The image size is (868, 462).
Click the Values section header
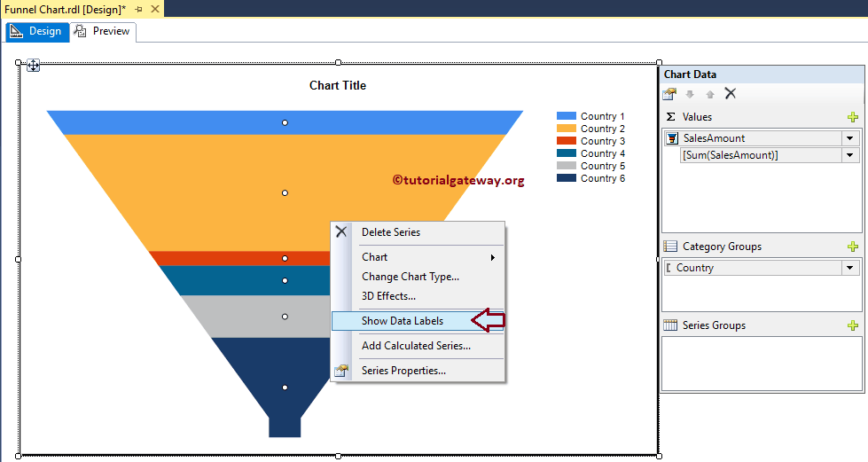point(697,117)
